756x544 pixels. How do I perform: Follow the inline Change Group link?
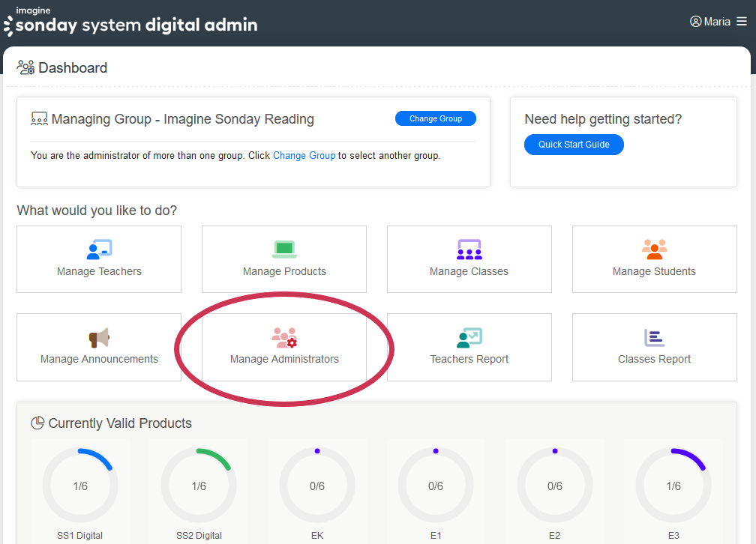pos(304,156)
